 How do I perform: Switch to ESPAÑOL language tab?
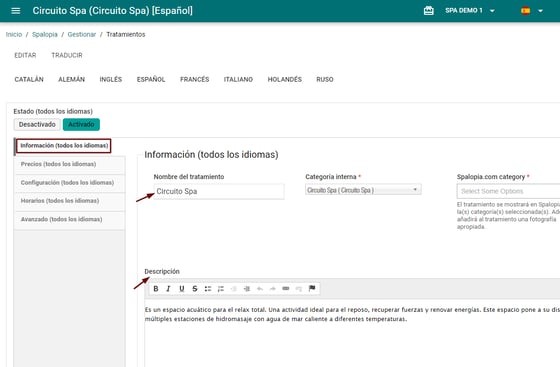tap(151, 79)
